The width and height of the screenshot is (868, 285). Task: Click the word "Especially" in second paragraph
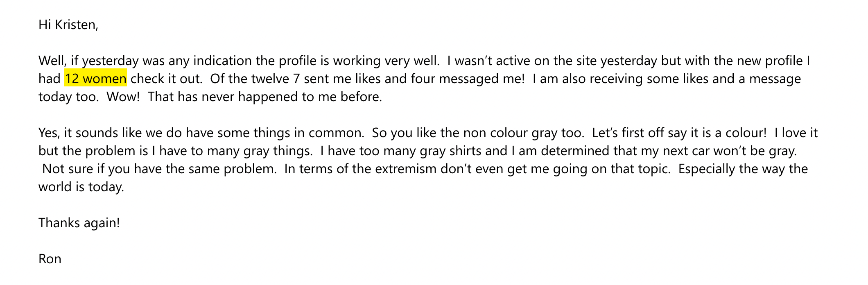pos(707,169)
